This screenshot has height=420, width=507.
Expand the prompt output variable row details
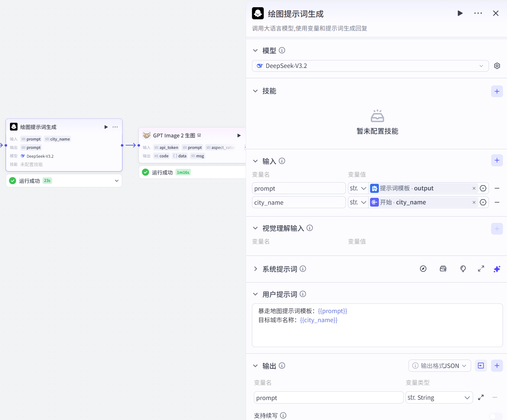481,397
